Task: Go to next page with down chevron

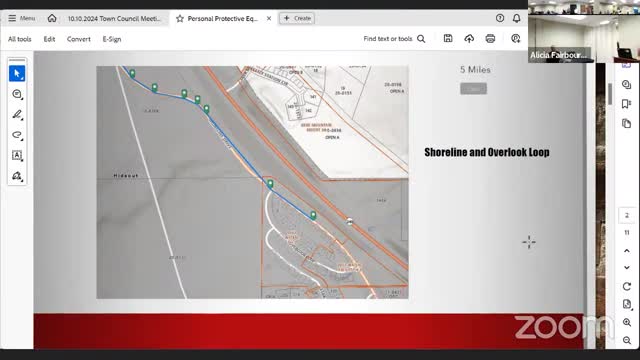Action: (627, 268)
